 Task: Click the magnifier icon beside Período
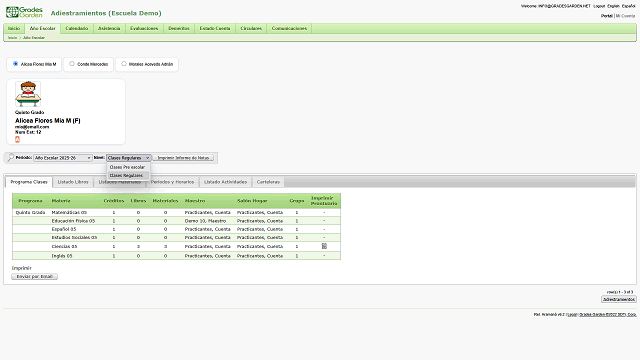(x=10, y=158)
